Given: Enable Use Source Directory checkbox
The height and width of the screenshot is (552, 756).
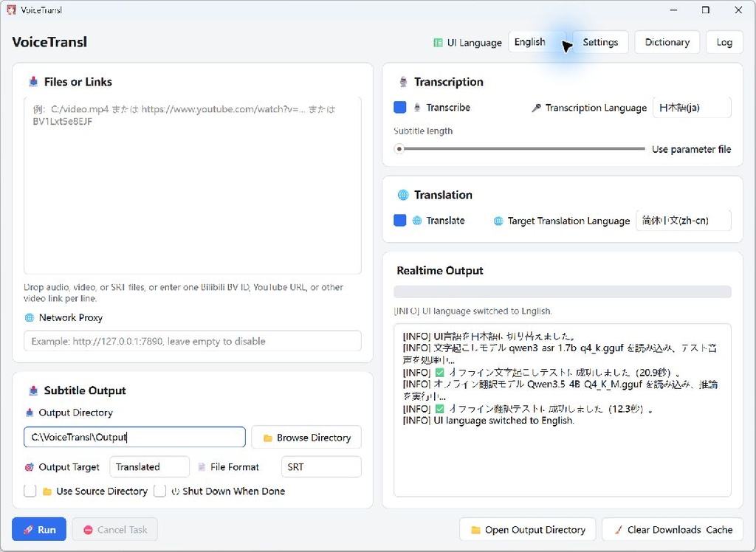Looking at the screenshot, I should pos(30,491).
